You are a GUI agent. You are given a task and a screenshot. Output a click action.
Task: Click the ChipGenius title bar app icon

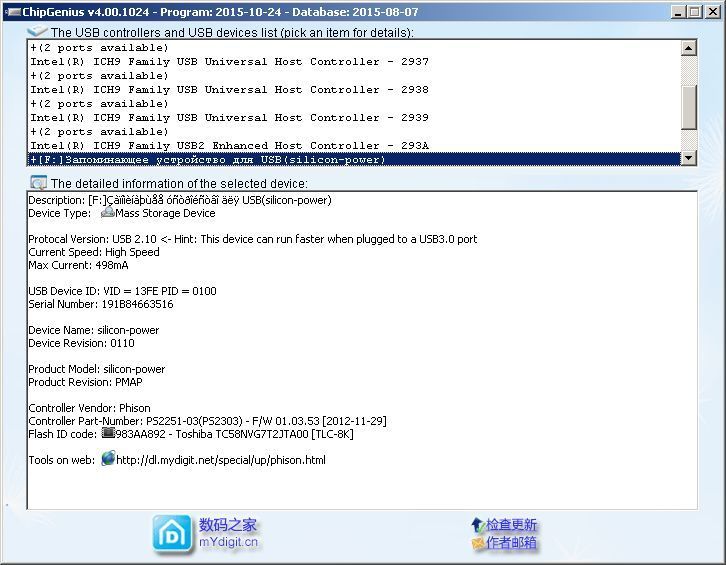13,12
